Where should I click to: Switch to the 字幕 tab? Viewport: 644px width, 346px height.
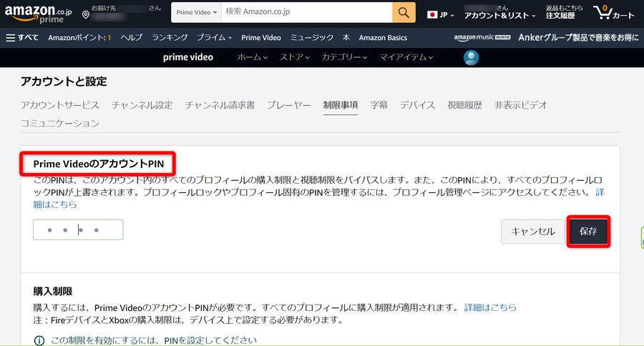click(x=379, y=105)
